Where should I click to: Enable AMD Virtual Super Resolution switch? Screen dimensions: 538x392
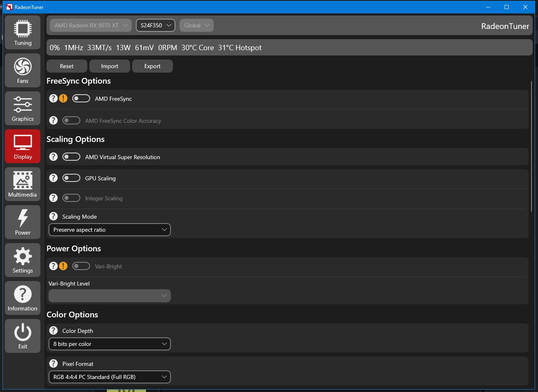point(71,157)
